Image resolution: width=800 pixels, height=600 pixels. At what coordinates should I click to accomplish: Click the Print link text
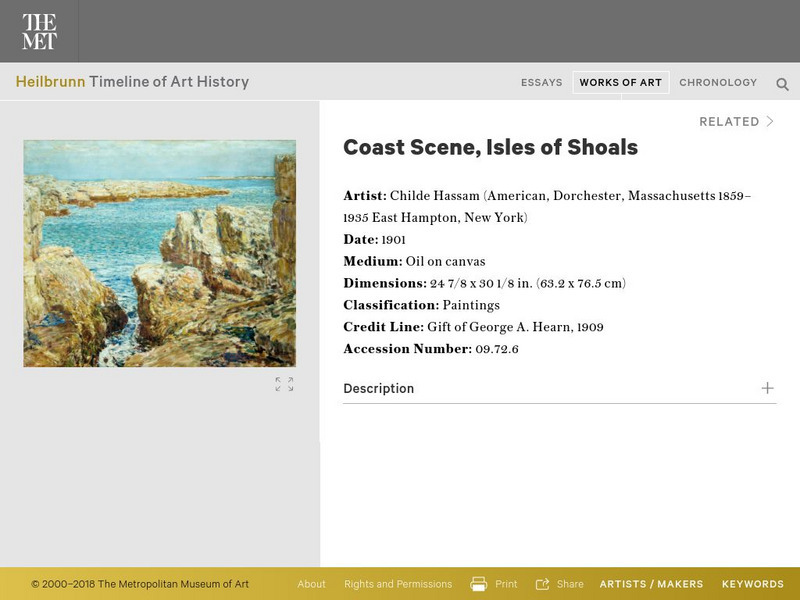506,584
